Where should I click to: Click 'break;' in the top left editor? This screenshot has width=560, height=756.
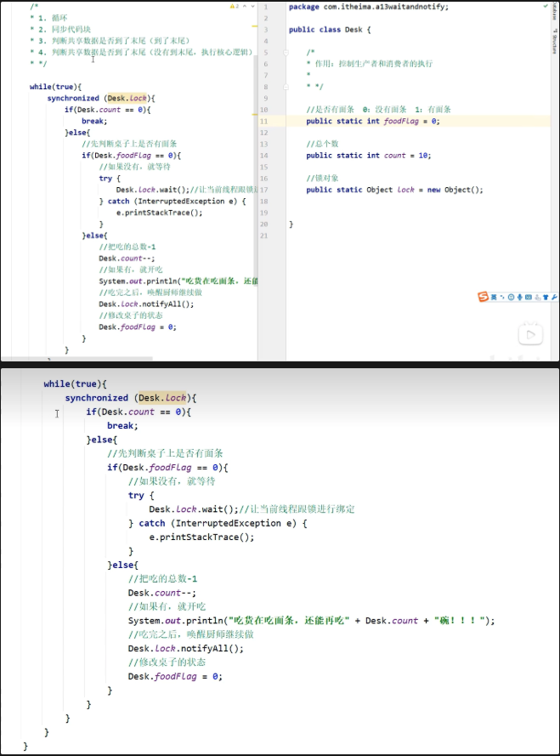[x=94, y=121]
